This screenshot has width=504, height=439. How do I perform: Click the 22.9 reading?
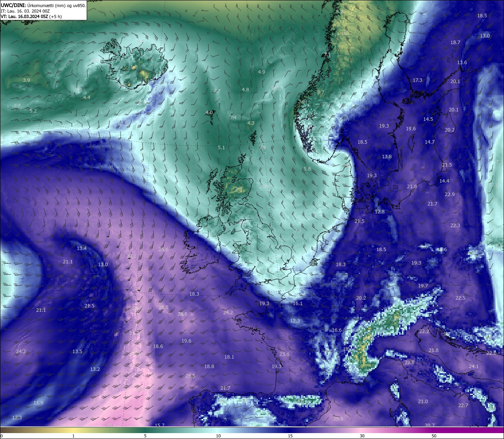[x=450, y=194]
